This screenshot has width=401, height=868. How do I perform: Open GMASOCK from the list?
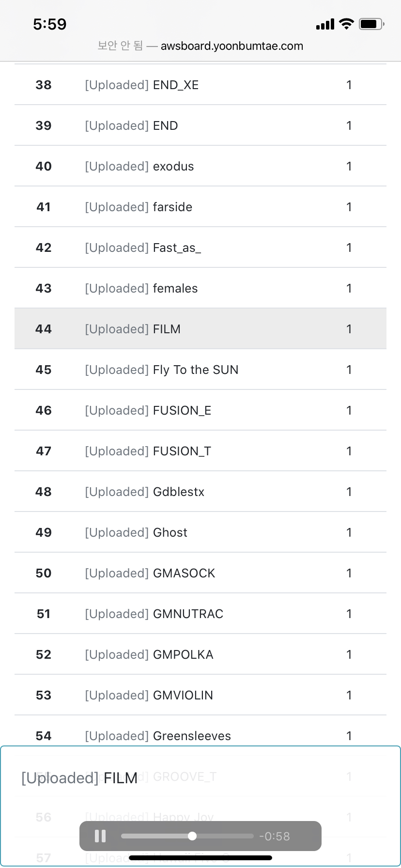click(184, 573)
